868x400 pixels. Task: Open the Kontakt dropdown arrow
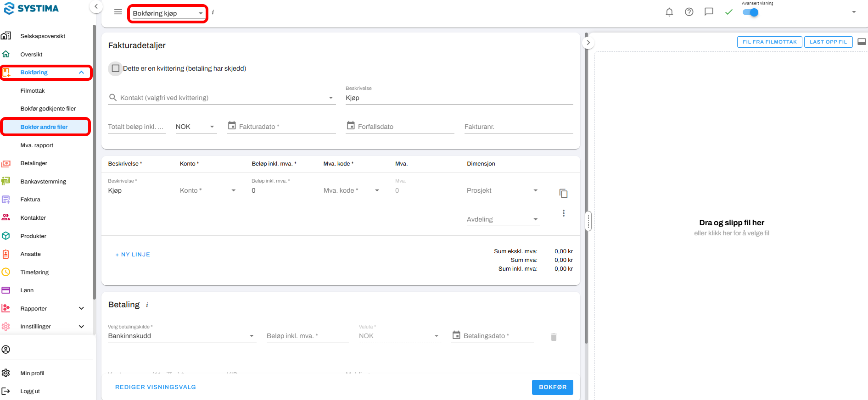[x=331, y=98]
